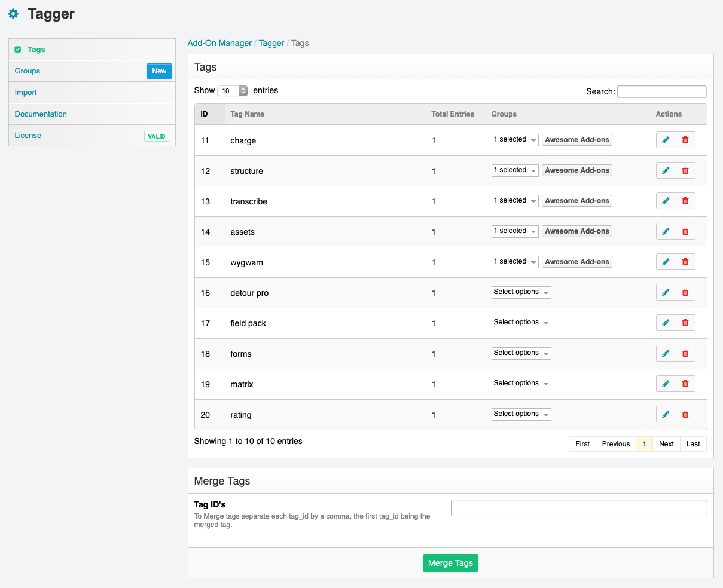723x588 pixels.
Task: Edit the assets tag with pencil icon
Action: (666, 231)
